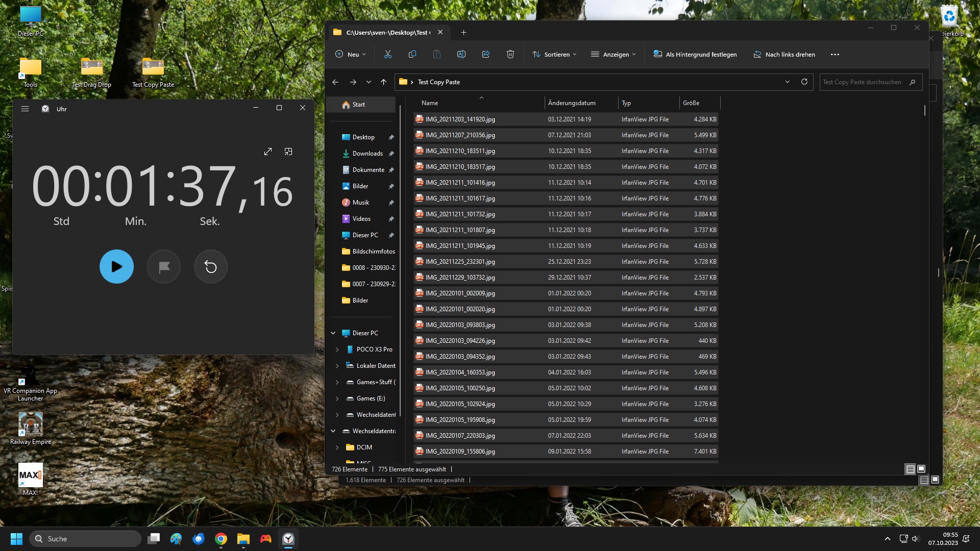Viewport: 980px width, 551px height.
Task: Reset the stopwatch timer
Action: pos(211,266)
